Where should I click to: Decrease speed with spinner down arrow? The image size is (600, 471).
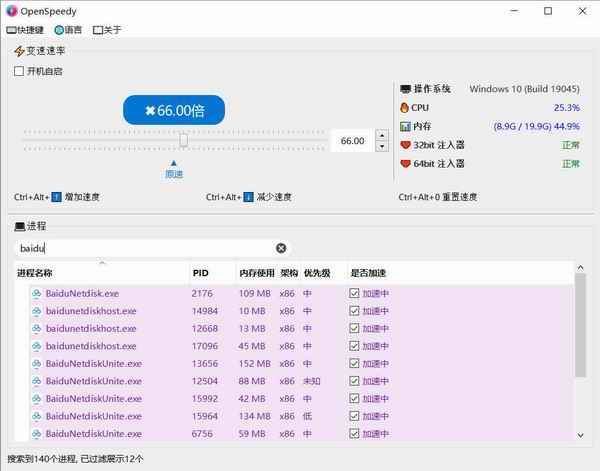pyautogui.click(x=380, y=147)
